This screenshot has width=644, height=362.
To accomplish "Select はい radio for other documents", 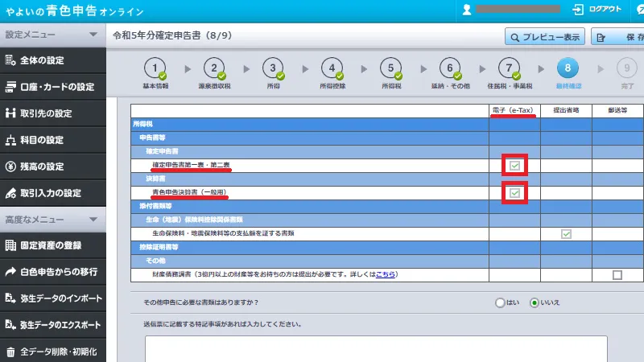I will pyautogui.click(x=500, y=302).
